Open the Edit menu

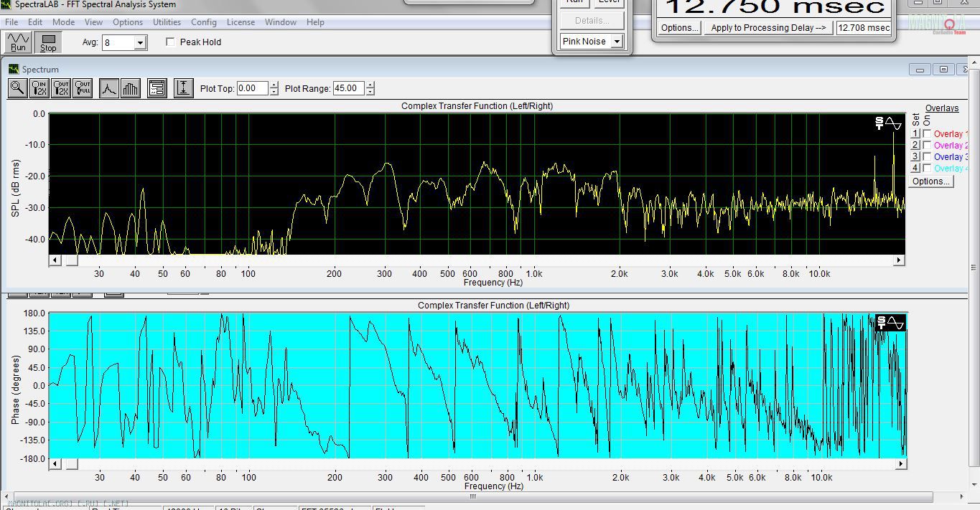[x=35, y=22]
